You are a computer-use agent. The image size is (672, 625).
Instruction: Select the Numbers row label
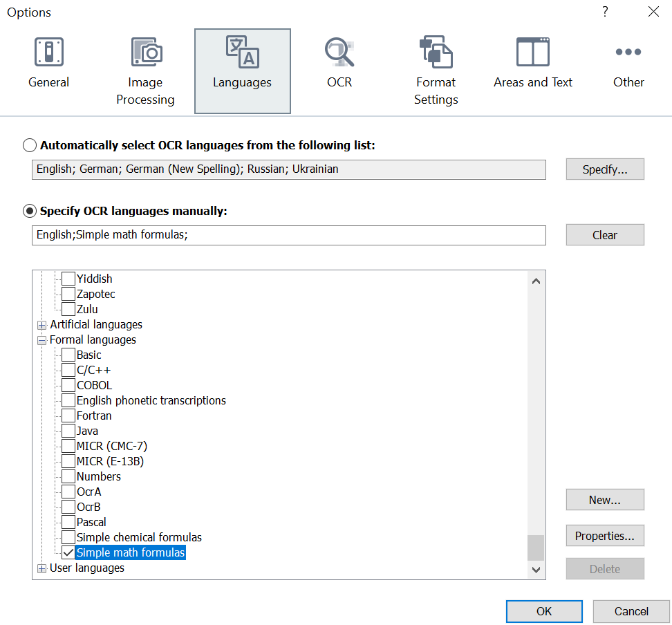[x=99, y=476]
